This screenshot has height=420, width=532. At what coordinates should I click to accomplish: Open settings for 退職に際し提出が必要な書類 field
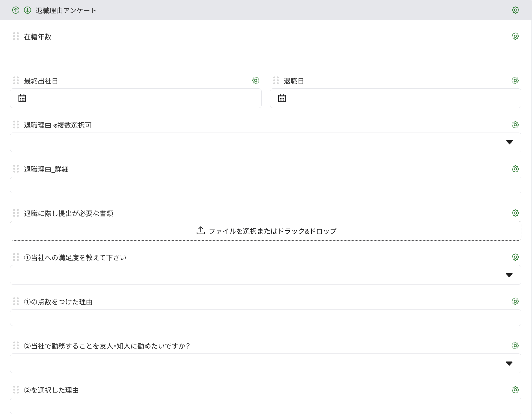(515, 213)
